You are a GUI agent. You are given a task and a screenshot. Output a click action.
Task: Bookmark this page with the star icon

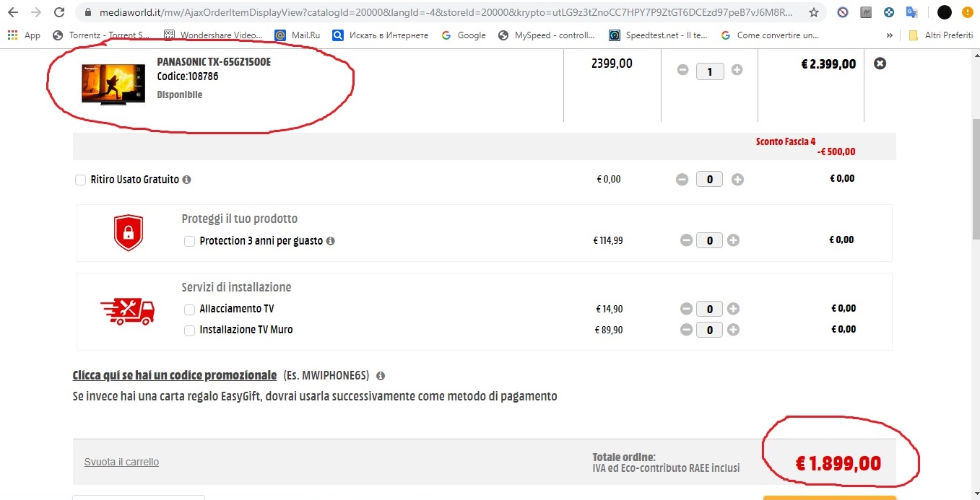pos(814,12)
